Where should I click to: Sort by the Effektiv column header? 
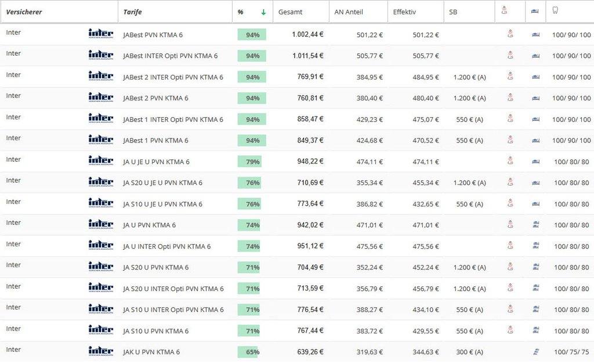point(404,12)
